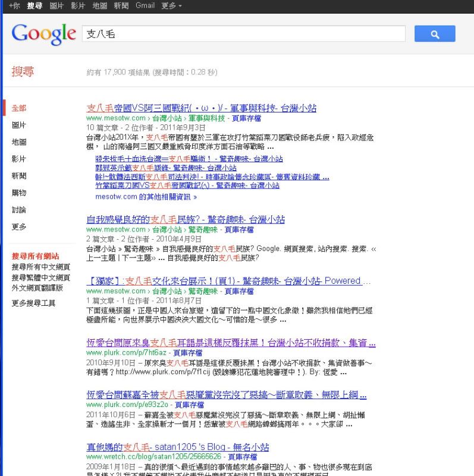Open cached page of 支八毛文化來台展示 result
Screen dimensions: 474x476
[x=239, y=292]
